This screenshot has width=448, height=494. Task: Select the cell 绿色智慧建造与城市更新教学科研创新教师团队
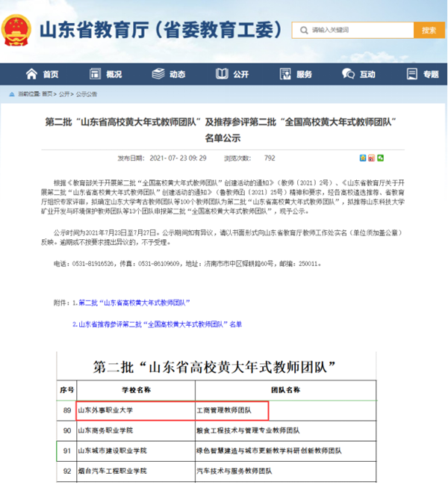coord(285,451)
